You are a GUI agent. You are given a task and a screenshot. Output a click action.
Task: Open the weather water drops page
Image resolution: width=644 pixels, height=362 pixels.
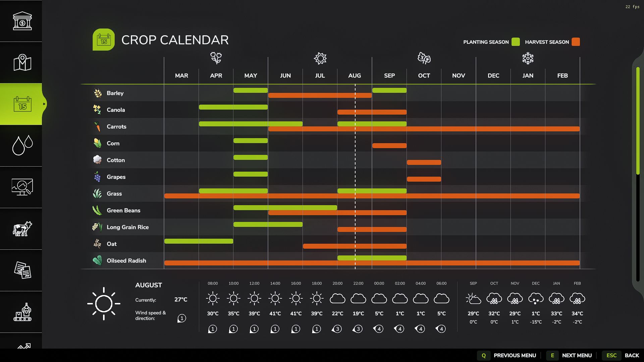coord(22,145)
